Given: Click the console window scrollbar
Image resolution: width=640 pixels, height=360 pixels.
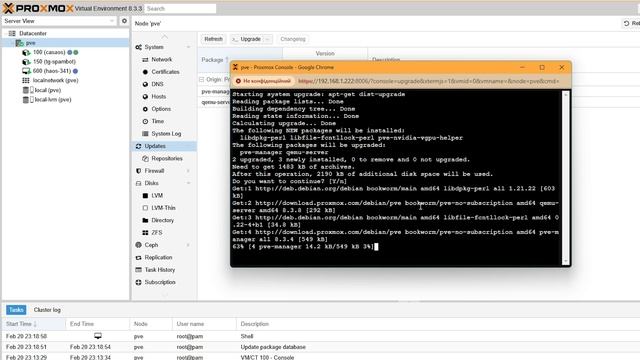Looking at the screenshot, I should point(565,178).
